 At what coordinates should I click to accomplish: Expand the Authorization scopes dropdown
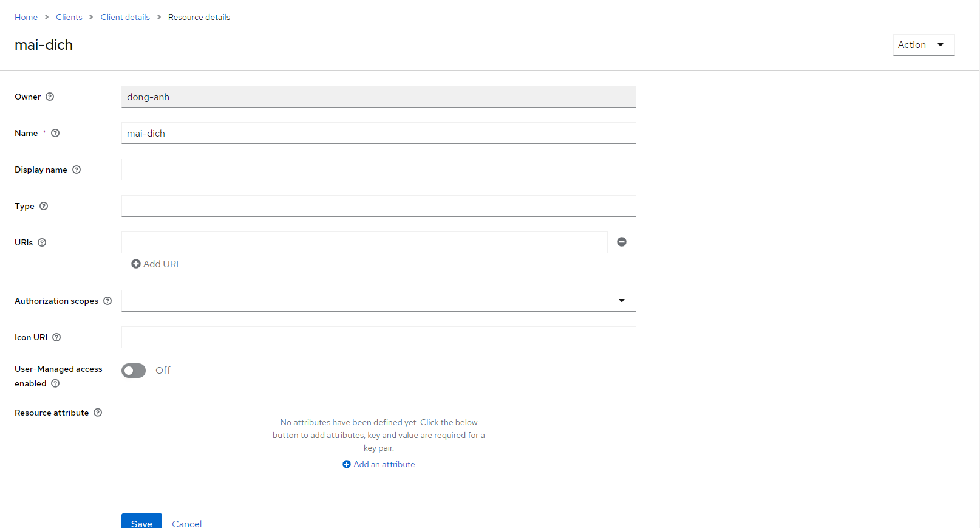point(621,301)
